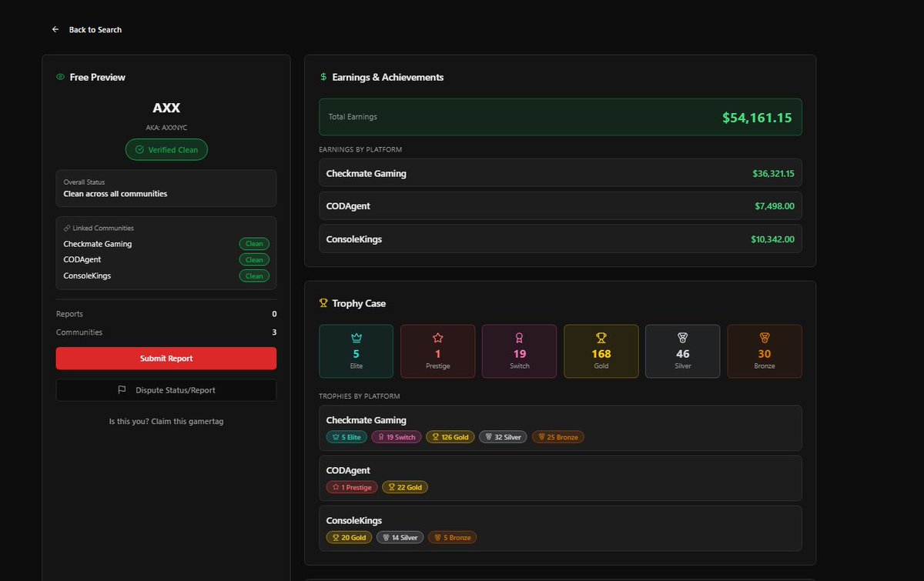Click Clean badge next to Checkmate Gaming
The width and height of the screenshot is (924, 581).
254,244
